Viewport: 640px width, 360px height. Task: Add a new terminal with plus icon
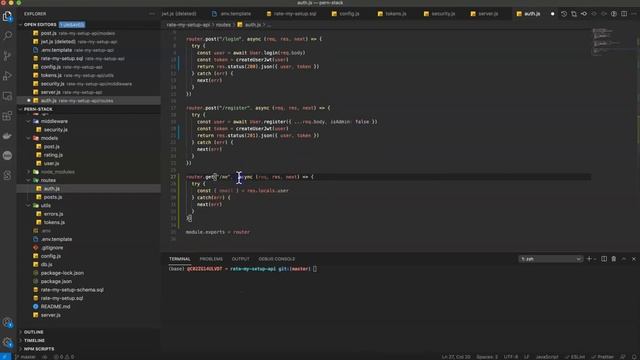coord(589,259)
